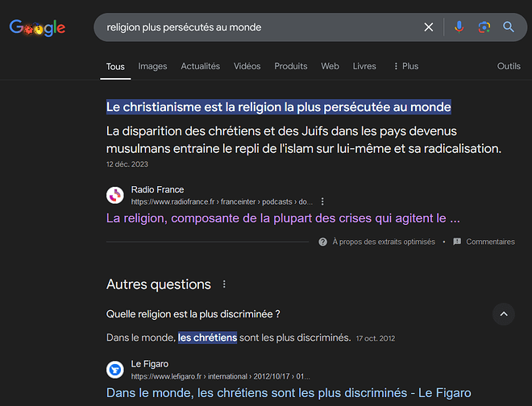
Task: Start voice search with microphone icon
Action: [x=459, y=27]
